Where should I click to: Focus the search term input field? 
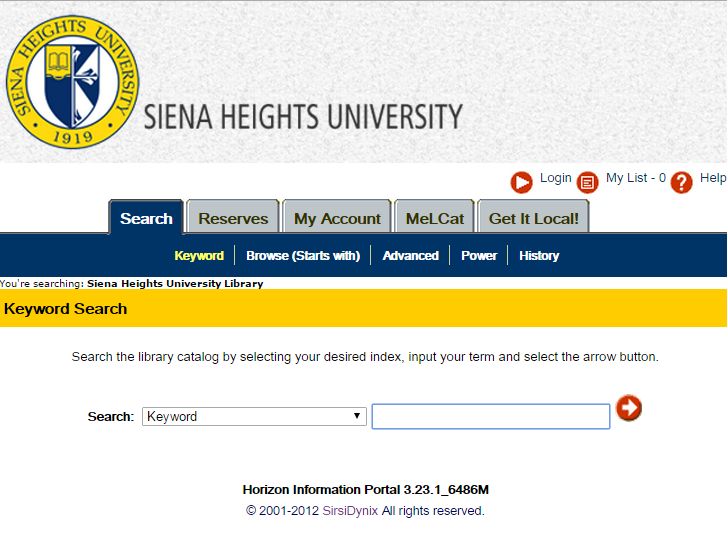[x=491, y=416]
